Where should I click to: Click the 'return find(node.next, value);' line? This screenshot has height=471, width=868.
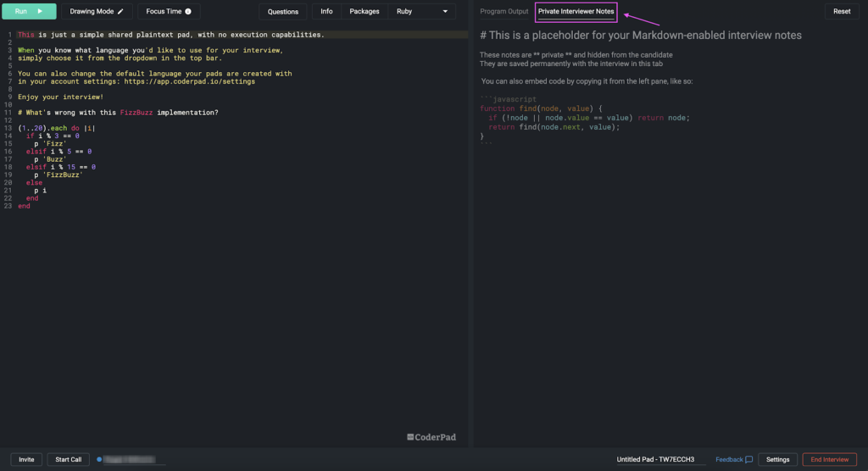(554, 127)
